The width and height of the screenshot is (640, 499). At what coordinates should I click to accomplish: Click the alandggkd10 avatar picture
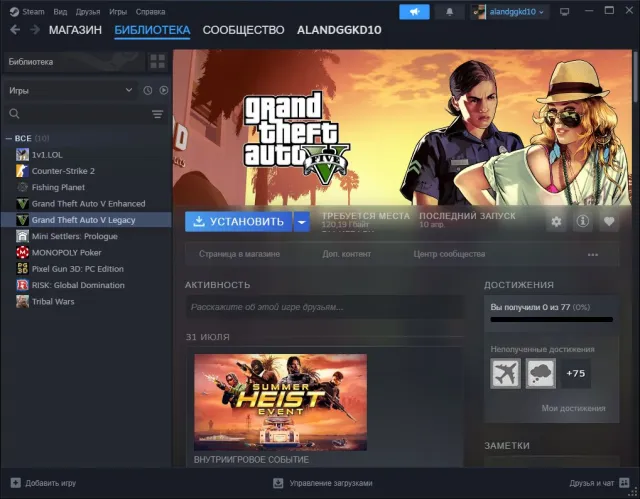tap(479, 12)
